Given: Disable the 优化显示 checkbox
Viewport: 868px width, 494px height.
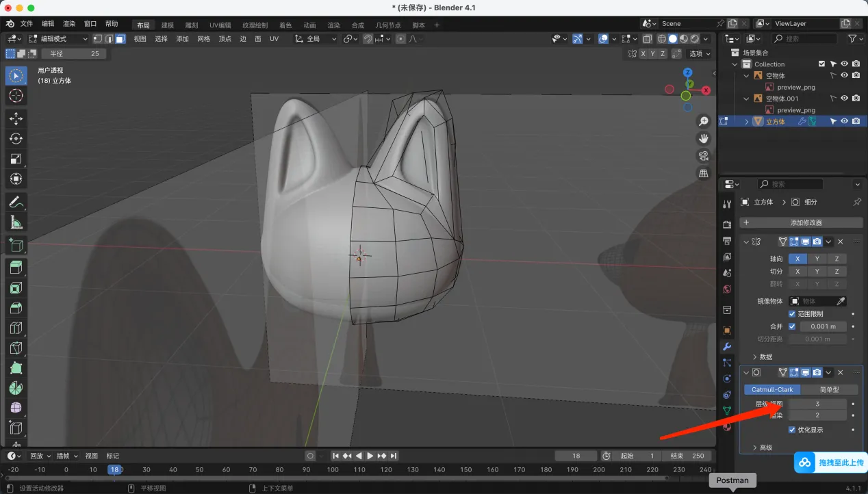Looking at the screenshot, I should tap(792, 430).
